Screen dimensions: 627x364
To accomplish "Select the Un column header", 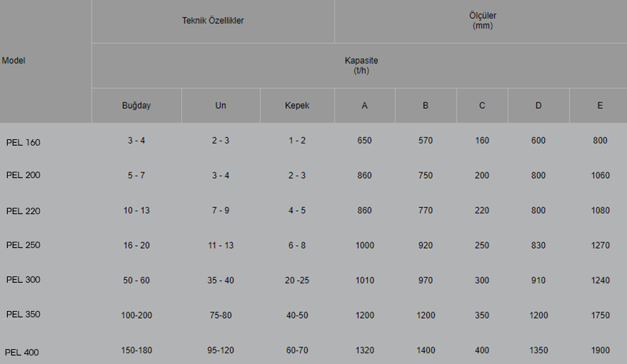I will (x=221, y=105).
